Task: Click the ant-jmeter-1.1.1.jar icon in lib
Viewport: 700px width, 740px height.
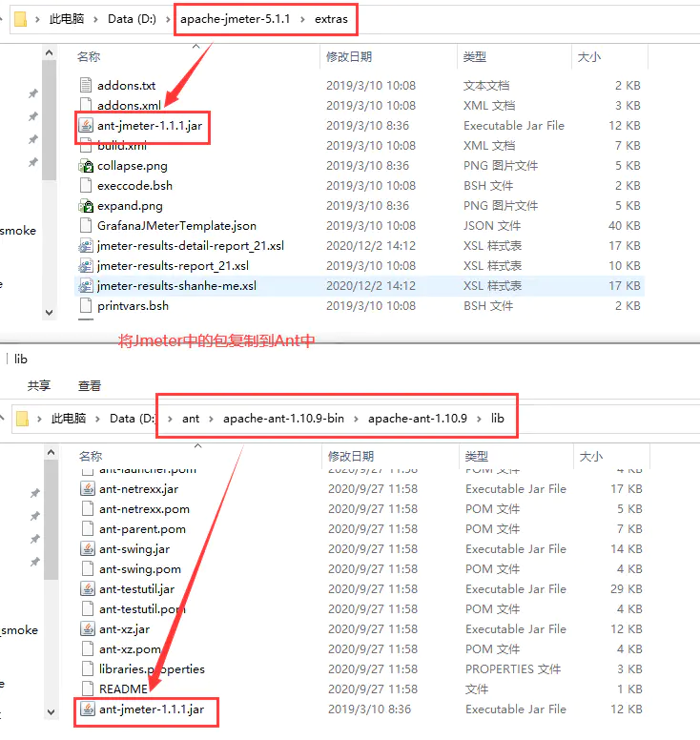Action: tap(88, 709)
